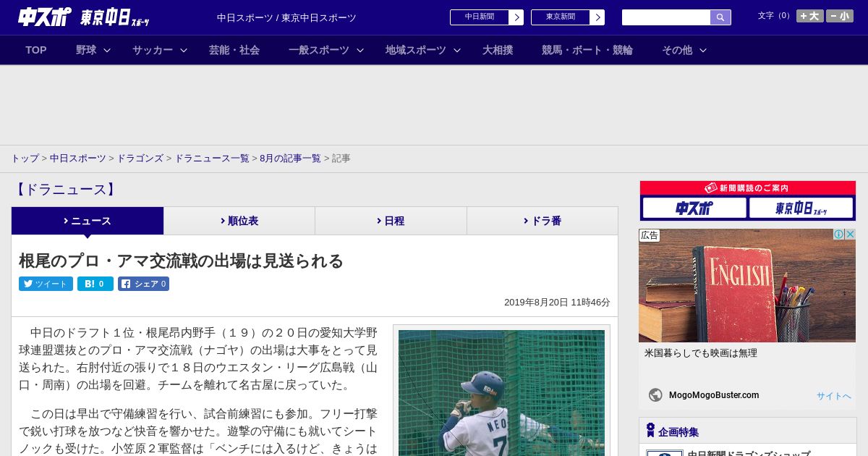The image size is (868, 456).
Task: Expand the 一般スポーツ dropdown chevron
Action: (x=360, y=50)
